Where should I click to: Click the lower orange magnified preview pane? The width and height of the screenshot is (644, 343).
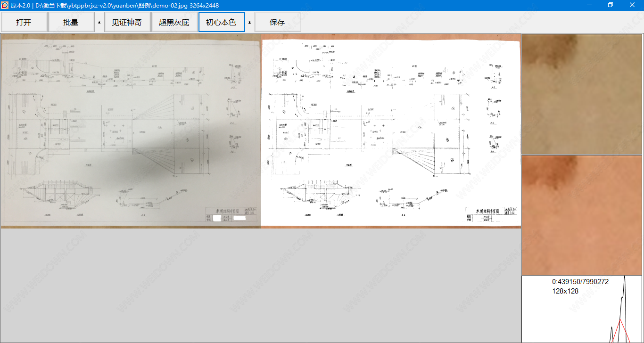(582, 215)
